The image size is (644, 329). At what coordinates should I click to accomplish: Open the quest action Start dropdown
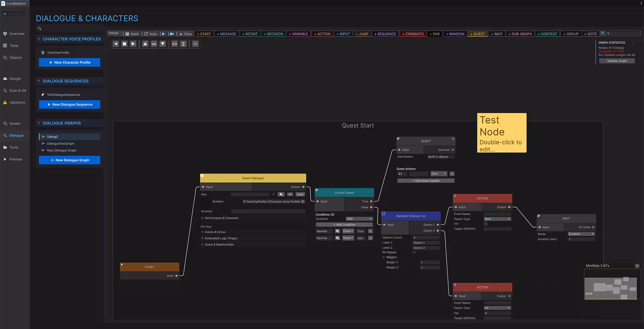439,174
